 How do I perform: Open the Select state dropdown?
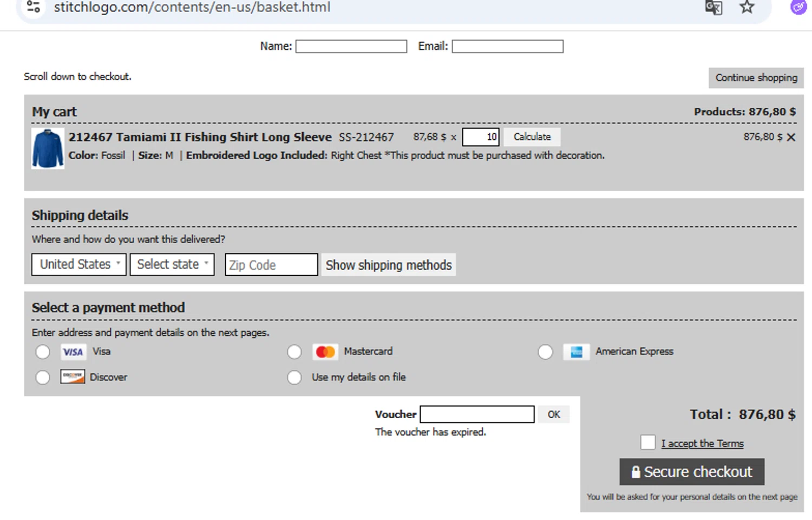(x=172, y=264)
